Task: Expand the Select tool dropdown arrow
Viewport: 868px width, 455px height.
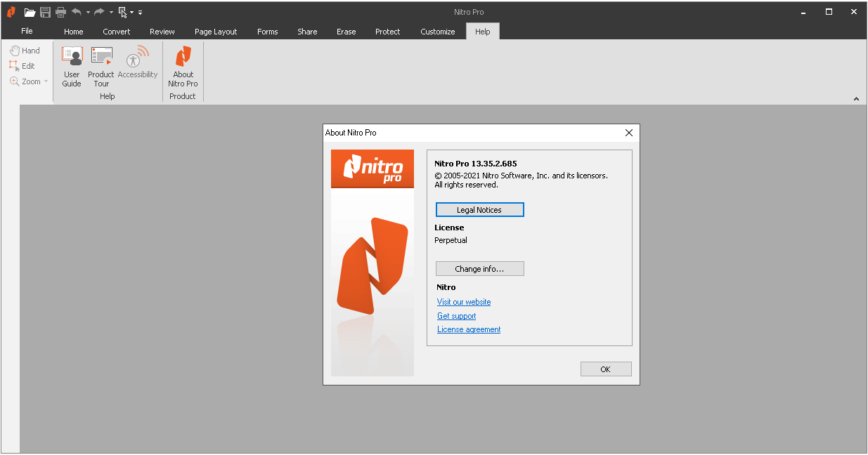Action: pos(131,12)
